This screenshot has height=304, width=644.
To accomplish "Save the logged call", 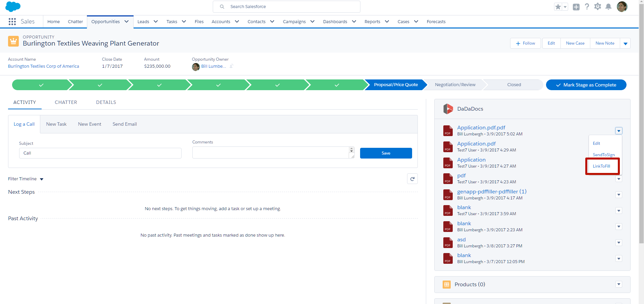I will coord(386,153).
